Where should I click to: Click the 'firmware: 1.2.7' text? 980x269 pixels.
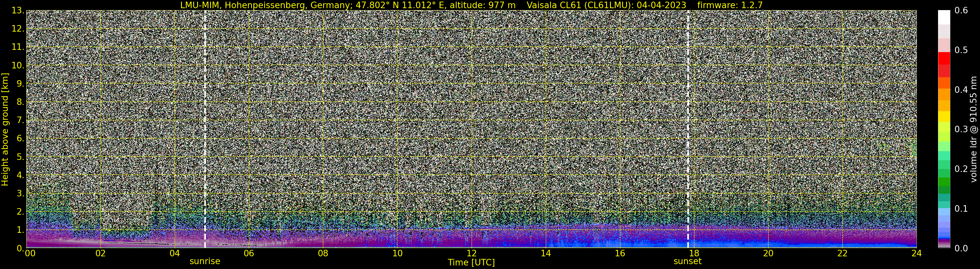[x=730, y=5]
